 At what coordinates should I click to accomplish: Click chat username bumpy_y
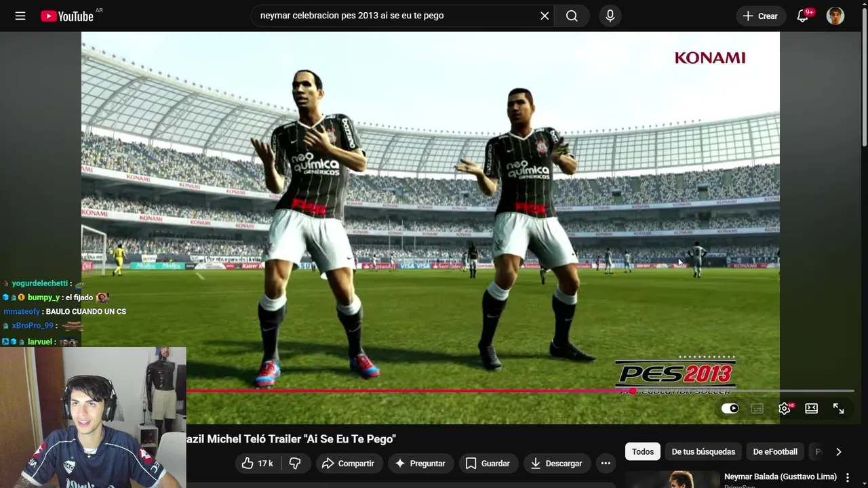(x=44, y=298)
